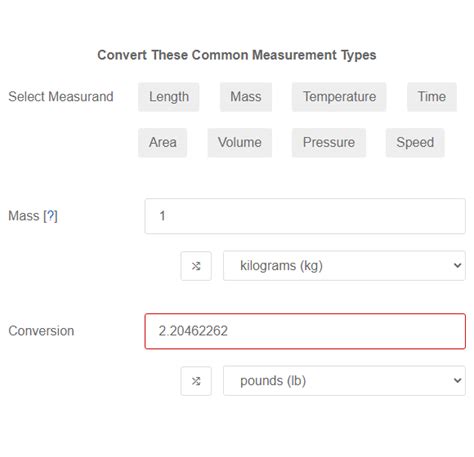This screenshot has height=457, width=474.
Task: Focus the Conversion result field
Action: tap(305, 331)
